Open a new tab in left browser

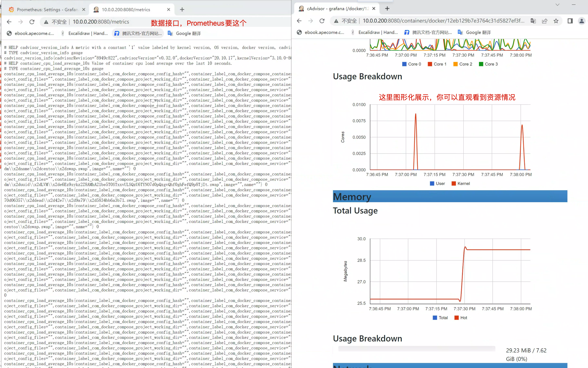(182, 10)
